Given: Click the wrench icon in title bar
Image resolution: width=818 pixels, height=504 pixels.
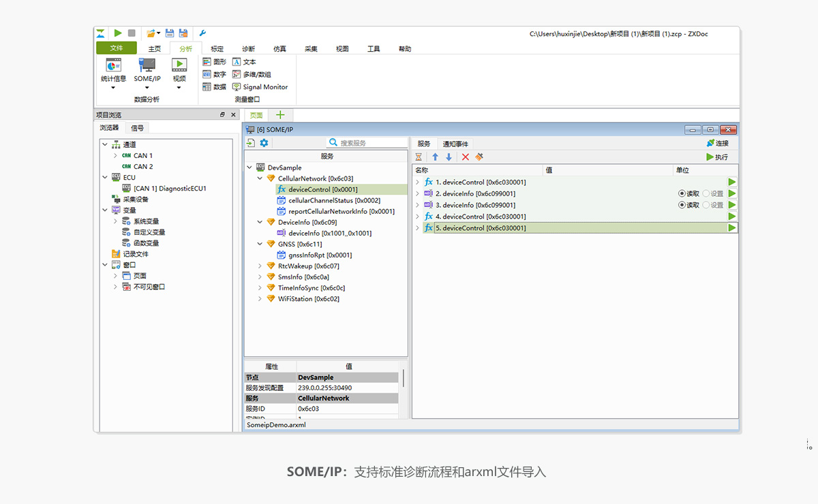Looking at the screenshot, I should point(202,33).
